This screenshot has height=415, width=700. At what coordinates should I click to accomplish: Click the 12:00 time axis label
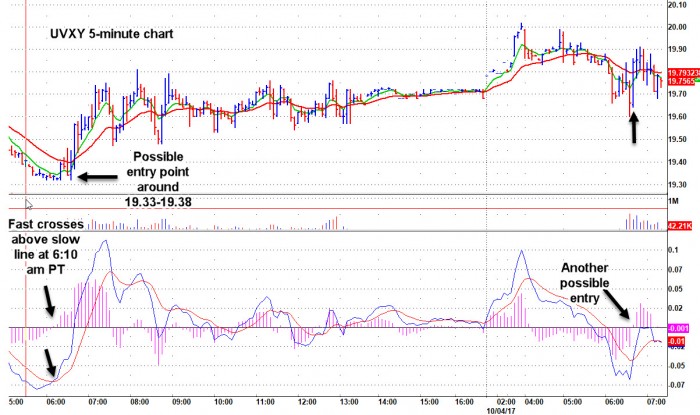click(307, 402)
